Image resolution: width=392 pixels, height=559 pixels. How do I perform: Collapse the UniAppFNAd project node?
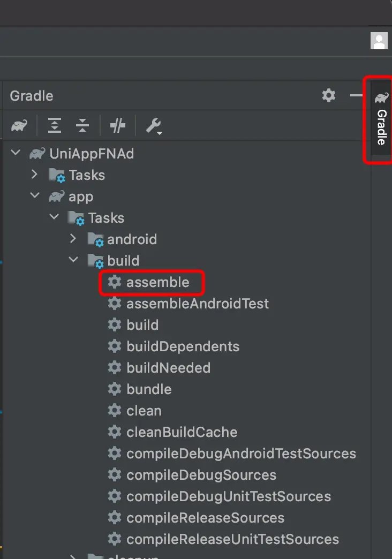click(x=16, y=154)
